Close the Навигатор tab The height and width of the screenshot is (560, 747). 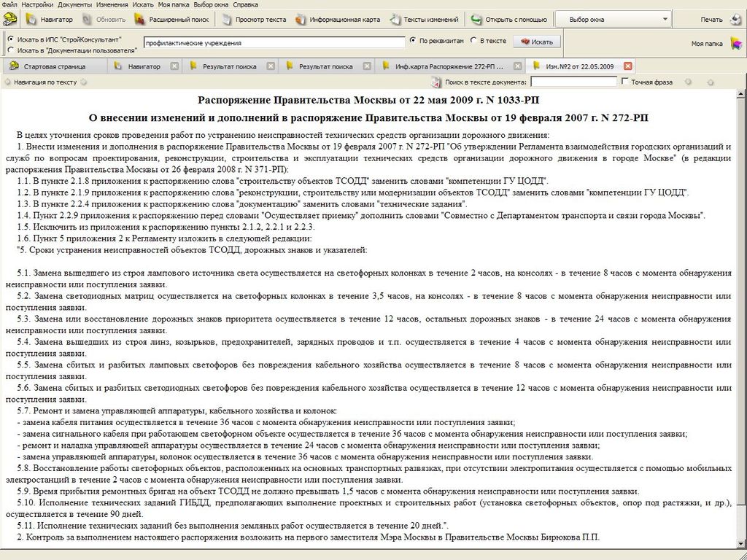tap(174, 66)
